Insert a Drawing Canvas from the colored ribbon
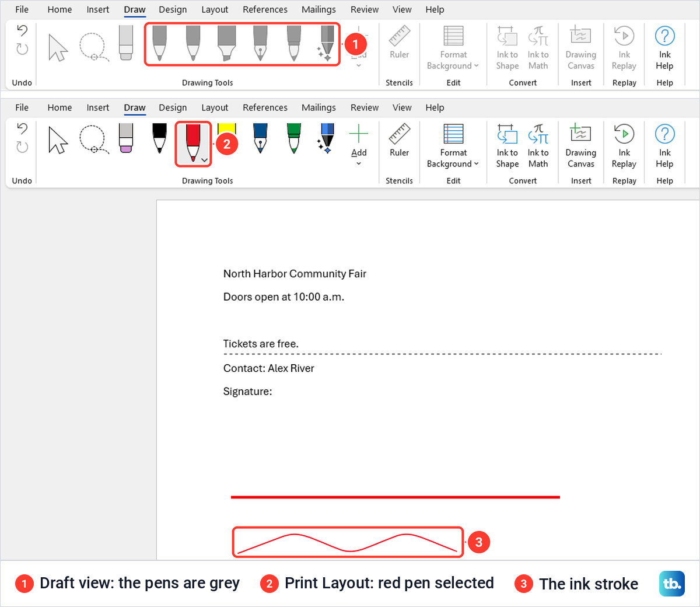 tap(580, 146)
